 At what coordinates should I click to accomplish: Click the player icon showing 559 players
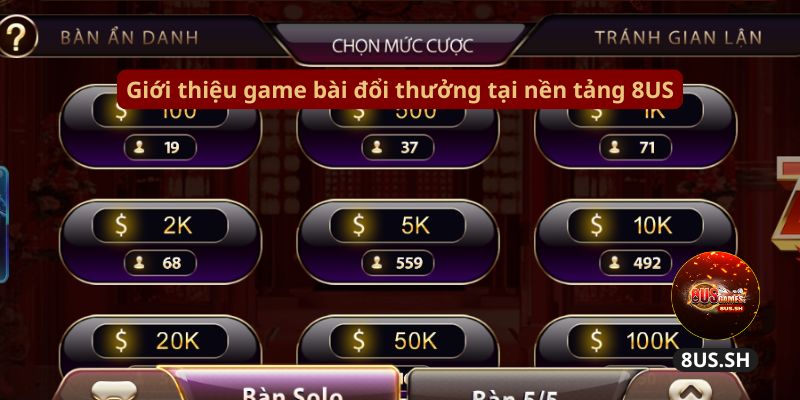pyautogui.click(x=377, y=263)
